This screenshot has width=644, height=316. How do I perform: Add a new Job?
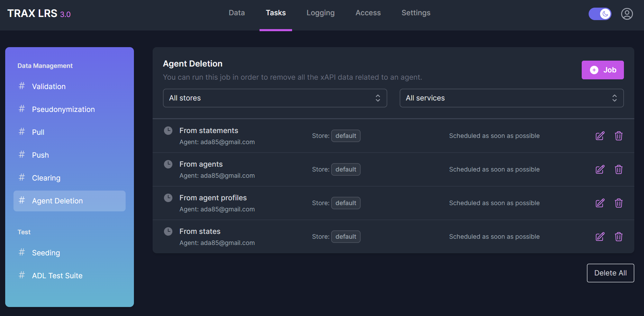pos(602,70)
